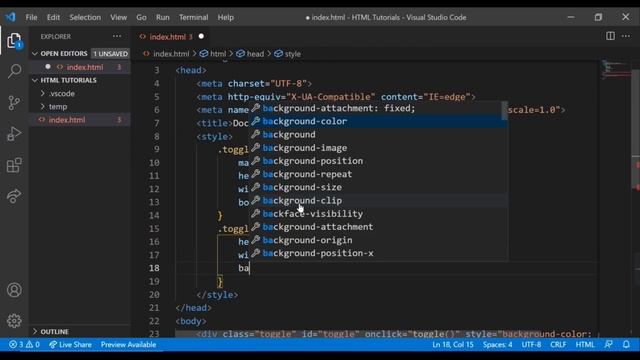This screenshot has width=640, height=360.
Task: Open Edit menu
Action: 53,18
